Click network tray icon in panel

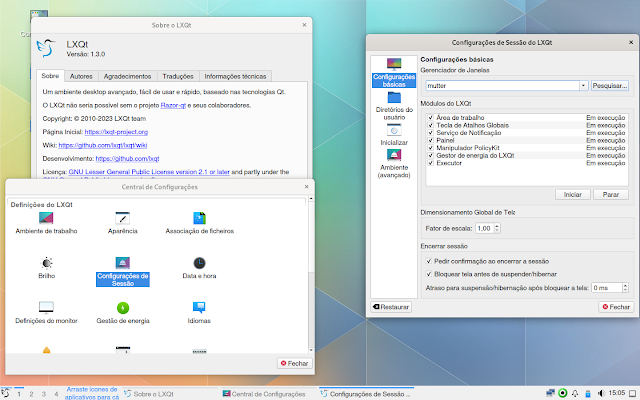click(x=550, y=393)
